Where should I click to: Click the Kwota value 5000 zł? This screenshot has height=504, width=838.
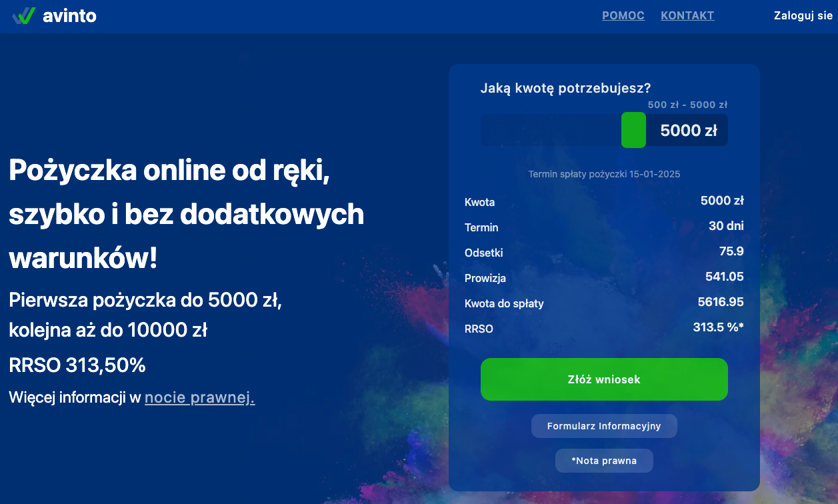(x=722, y=201)
